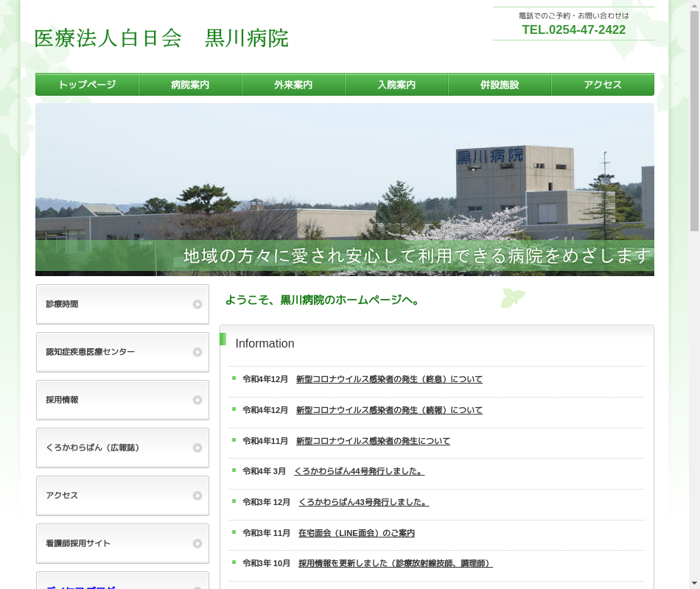Image resolution: width=700 pixels, height=589 pixels.
Task: Click arrow icon beside 診療時間
Action: [x=197, y=304]
